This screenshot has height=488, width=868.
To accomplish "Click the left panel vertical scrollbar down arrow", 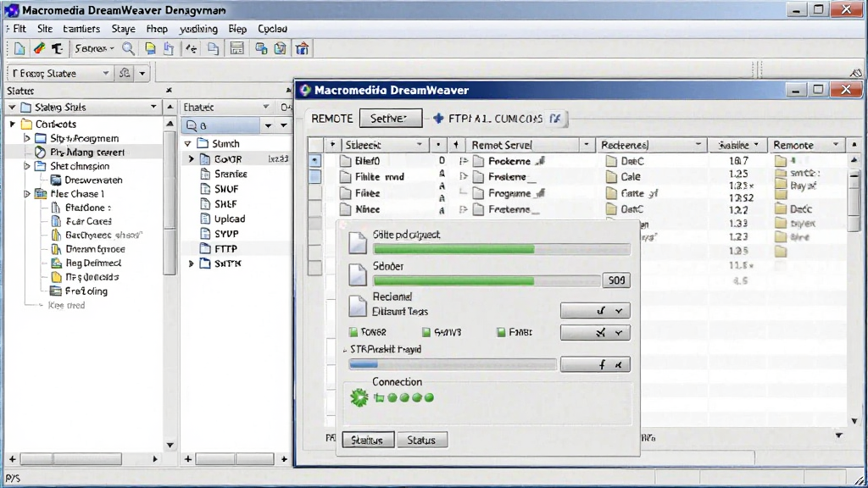I will [170, 445].
